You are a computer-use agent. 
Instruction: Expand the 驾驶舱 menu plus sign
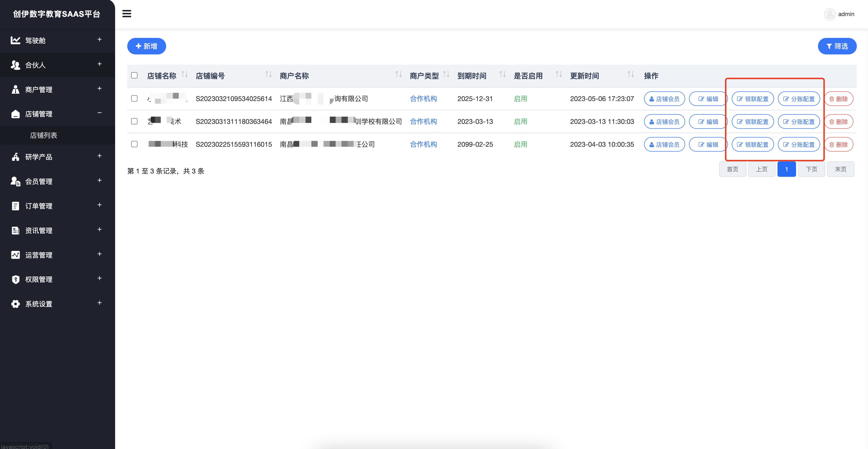click(x=99, y=39)
